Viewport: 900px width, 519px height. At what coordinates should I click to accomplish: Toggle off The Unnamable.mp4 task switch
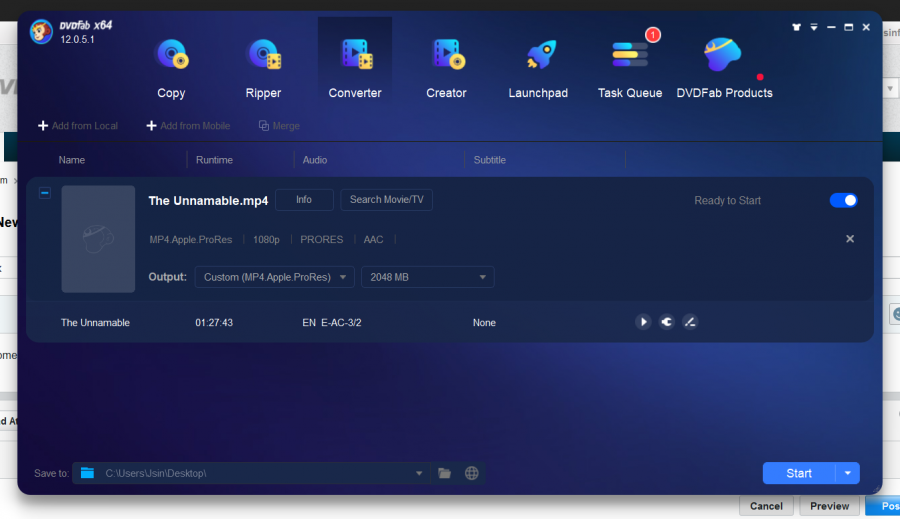[x=843, y=200]
